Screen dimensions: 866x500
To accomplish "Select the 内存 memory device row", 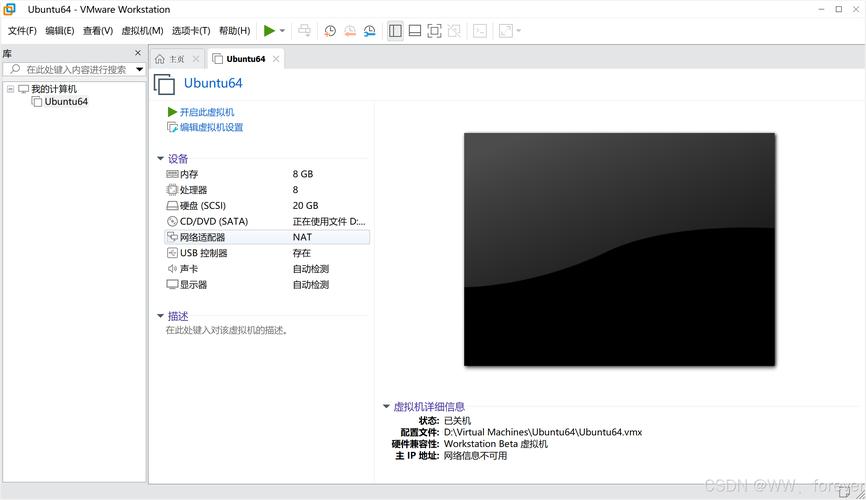I will [267, 174].
